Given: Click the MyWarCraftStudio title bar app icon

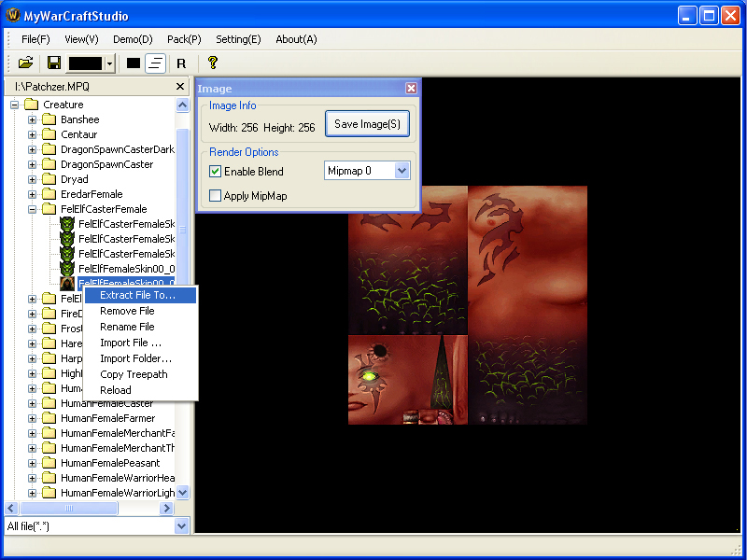Looking at the screenshot, I should (x=13, y=15).
